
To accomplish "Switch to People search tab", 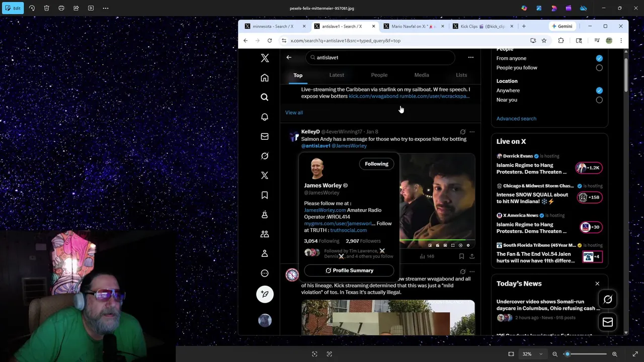I will [379, 75].
